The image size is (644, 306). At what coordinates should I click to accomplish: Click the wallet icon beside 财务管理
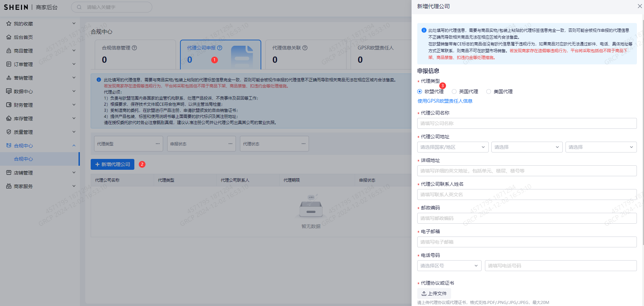[x=9, y=105]
